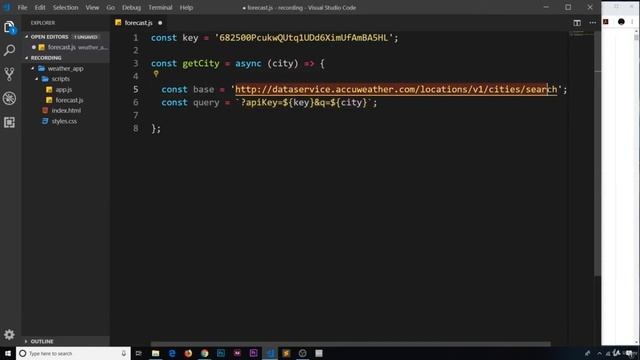Open the File menu

(x=22, y=7)
